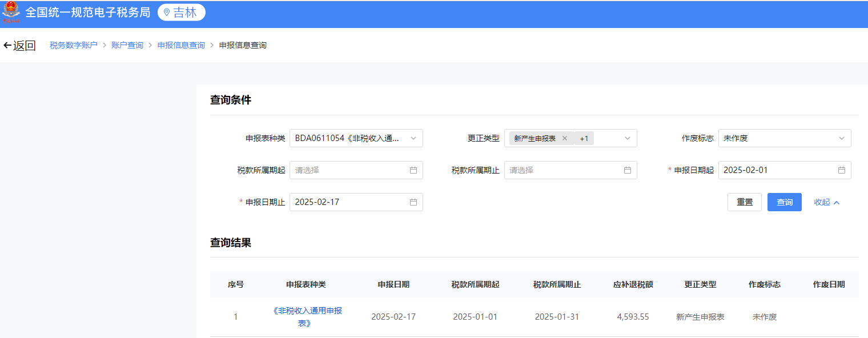Screen dimensions: 868x338
Task: Collapse query conditions via 收起
Action: [827, 202]
